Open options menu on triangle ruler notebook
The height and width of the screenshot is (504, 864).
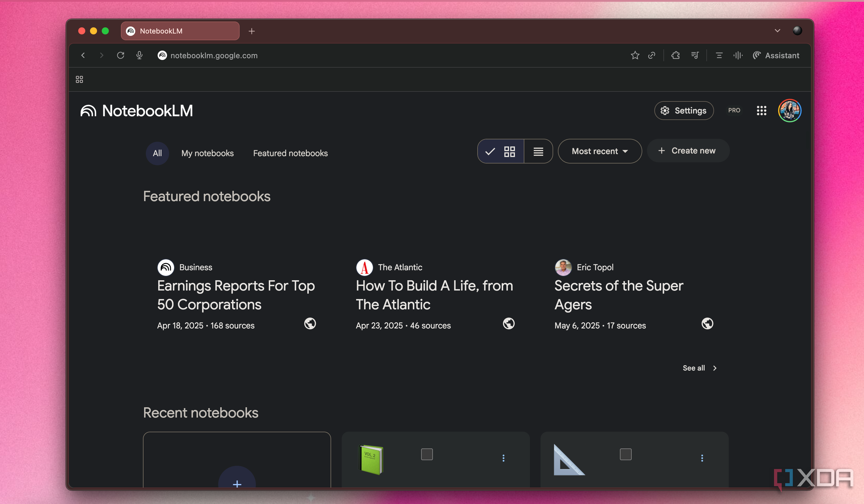click(x=702, y=458)
